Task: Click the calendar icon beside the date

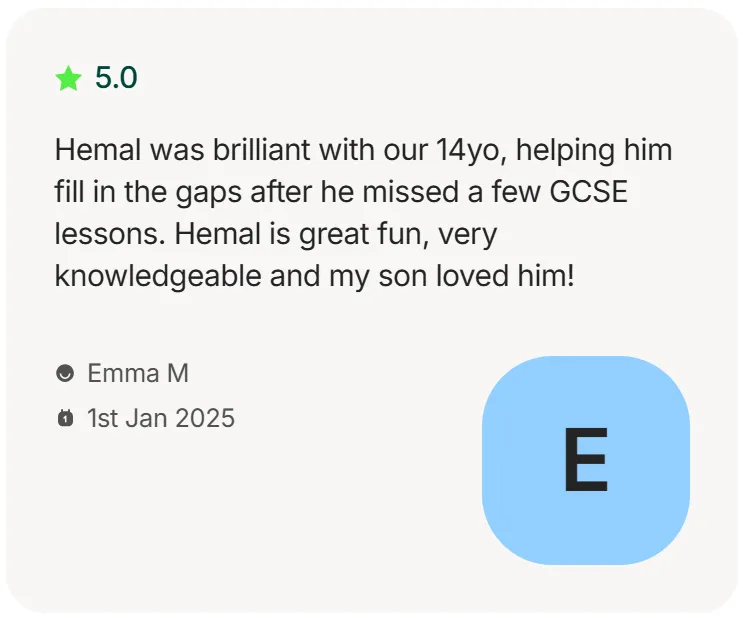Action: click(65, 418)
